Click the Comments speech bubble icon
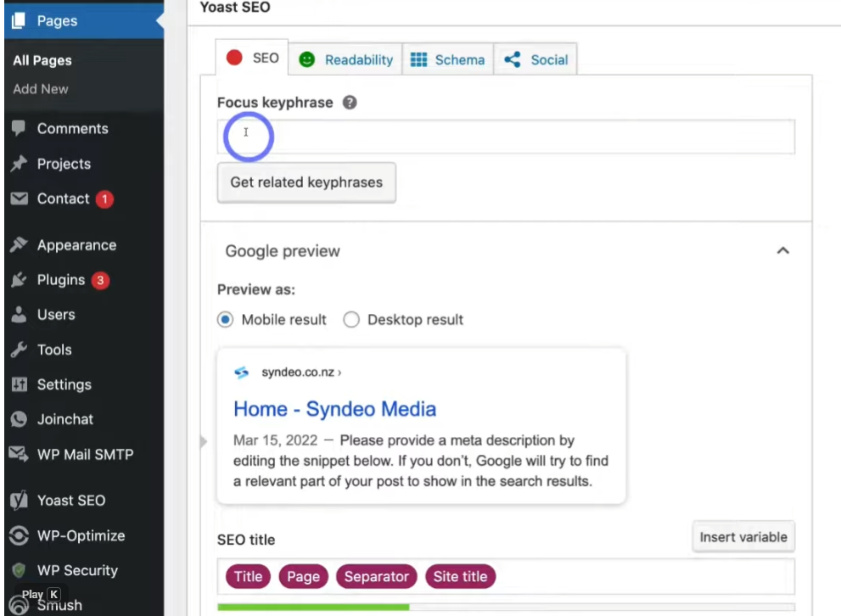Image resolution: width=841 pixels, height=616 pixels. pos(19,128)
